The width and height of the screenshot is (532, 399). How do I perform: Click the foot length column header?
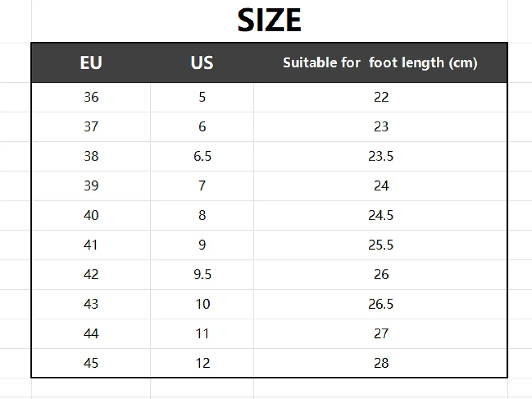tap(380, 63)
